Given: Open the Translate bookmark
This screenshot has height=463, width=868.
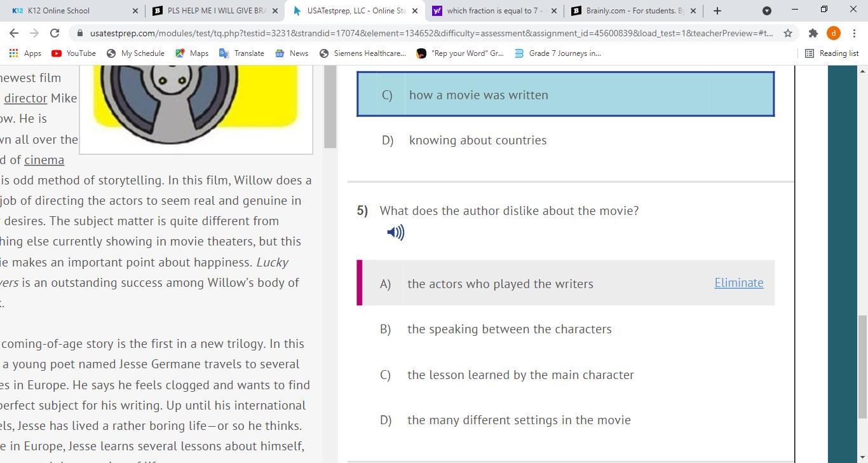Looking at the screenshot, I should click(x=241, y=53).
